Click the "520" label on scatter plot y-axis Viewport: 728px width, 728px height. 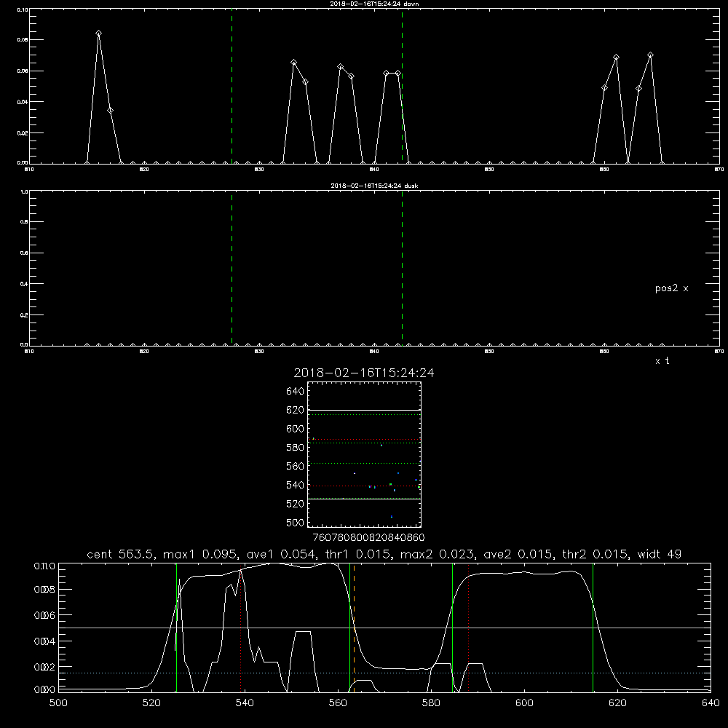click(x=296, y=504)
